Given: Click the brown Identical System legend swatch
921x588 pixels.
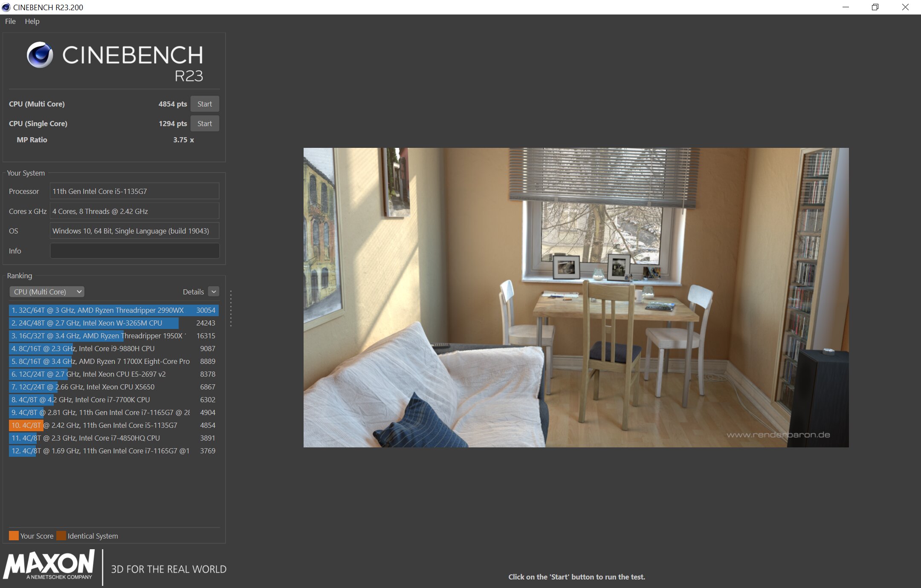Looking at the screenshot, I should coord(61,536).
